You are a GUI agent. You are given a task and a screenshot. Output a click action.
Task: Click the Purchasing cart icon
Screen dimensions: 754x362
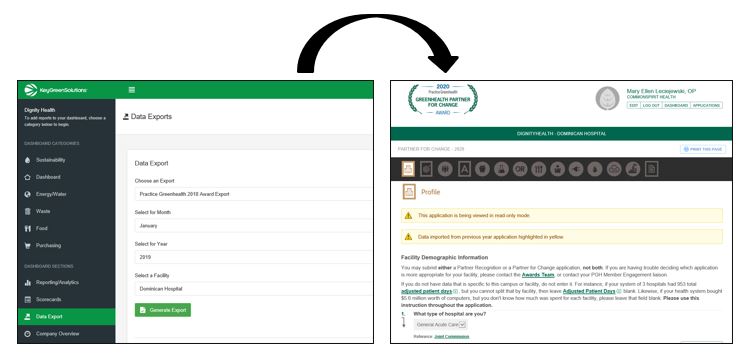tap(28, 245)
